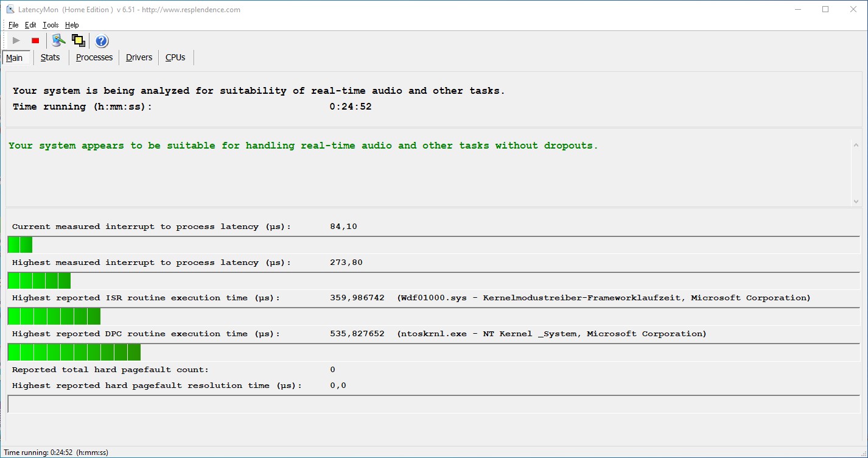Open the Tools menu
The height and width of the screenshot is (458, 868).
pyautogui.click(x=51, y=25)
